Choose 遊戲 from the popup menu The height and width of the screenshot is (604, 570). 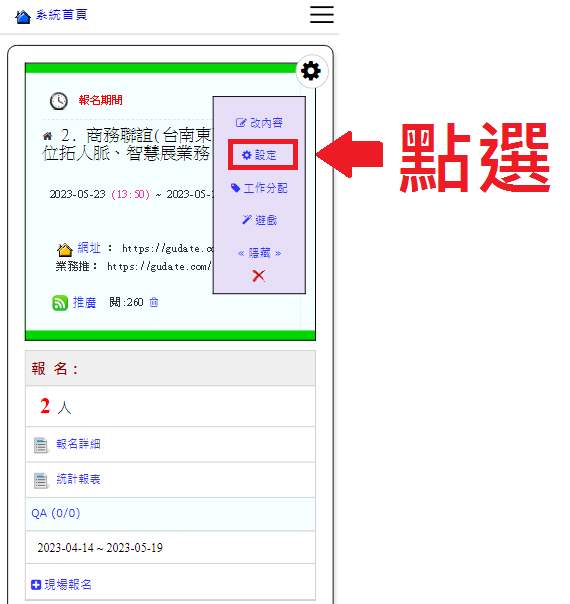pos(259,220)
